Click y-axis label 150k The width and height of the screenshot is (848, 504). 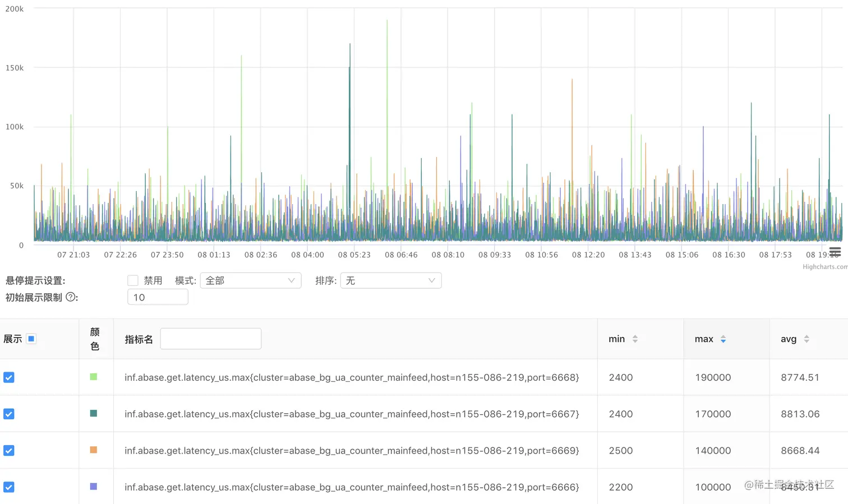click(x=15, y=68)
